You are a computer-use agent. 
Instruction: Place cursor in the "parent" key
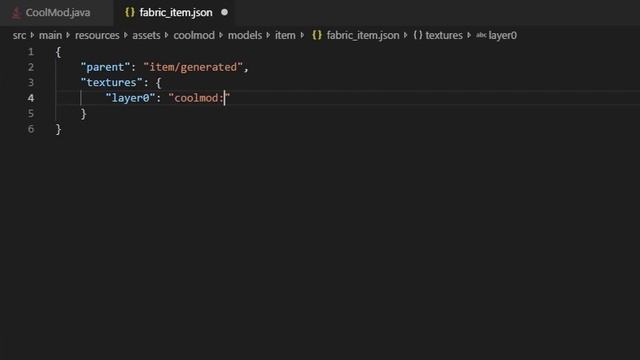pyautogui.click(x=105, y=67)
